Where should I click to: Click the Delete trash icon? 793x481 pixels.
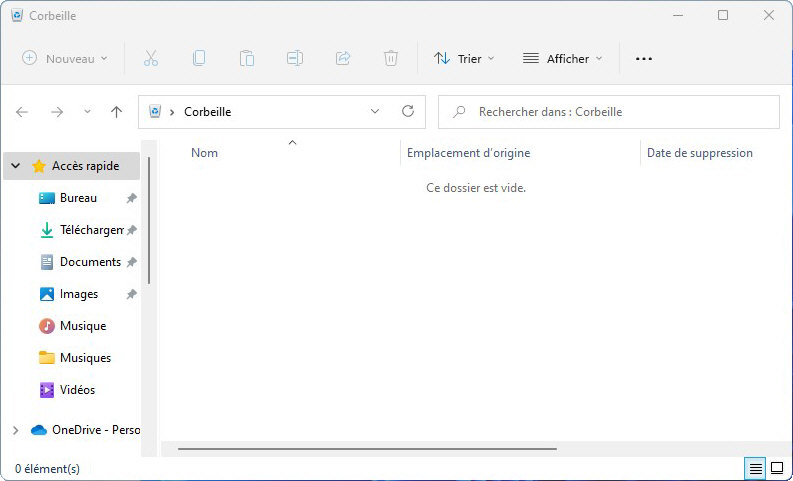(391, 59)
